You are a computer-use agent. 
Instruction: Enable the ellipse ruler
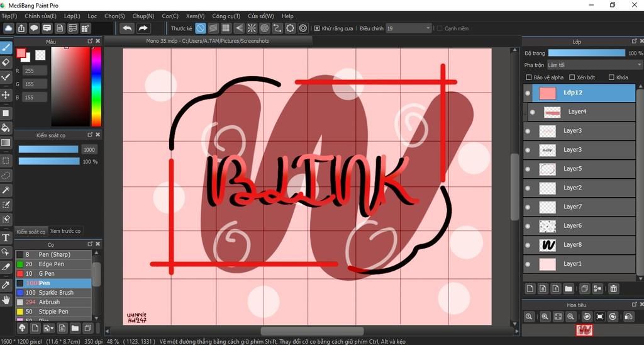tap(291, 28)
